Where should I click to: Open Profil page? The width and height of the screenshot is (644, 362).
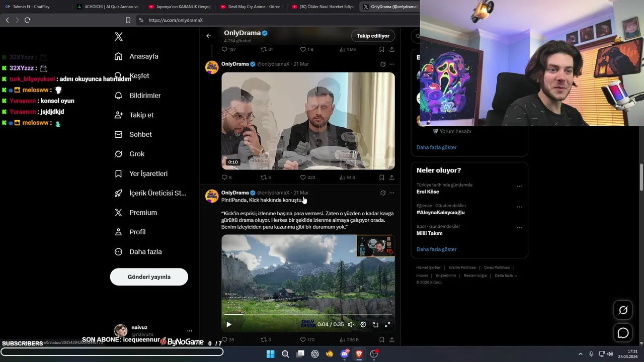pos(130,232)
